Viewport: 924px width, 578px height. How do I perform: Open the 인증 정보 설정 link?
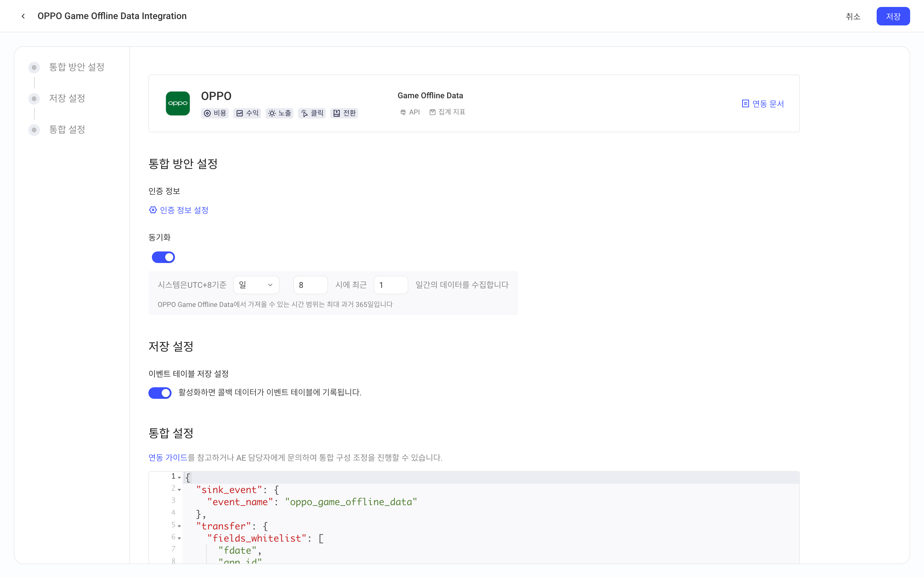tap(179, 210)
